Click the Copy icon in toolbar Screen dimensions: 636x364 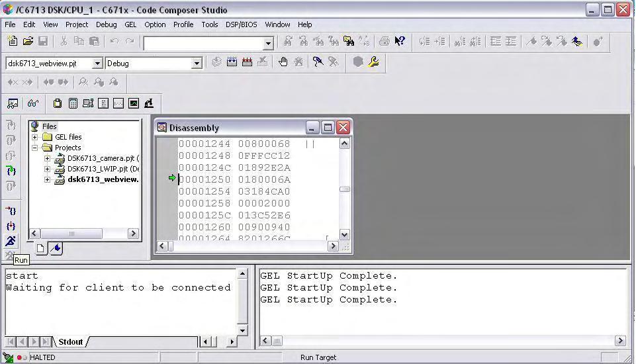pos(79,41)
